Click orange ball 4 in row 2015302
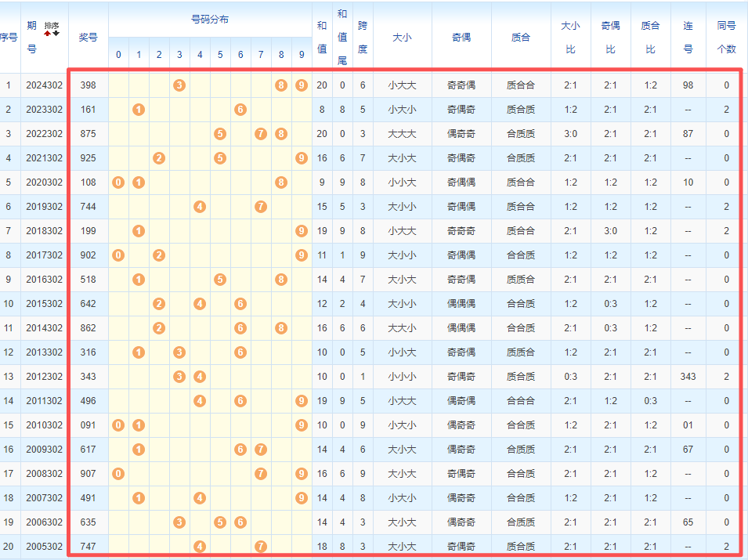Viewport: 748px width, 560px height. click(x=200, y=304)
